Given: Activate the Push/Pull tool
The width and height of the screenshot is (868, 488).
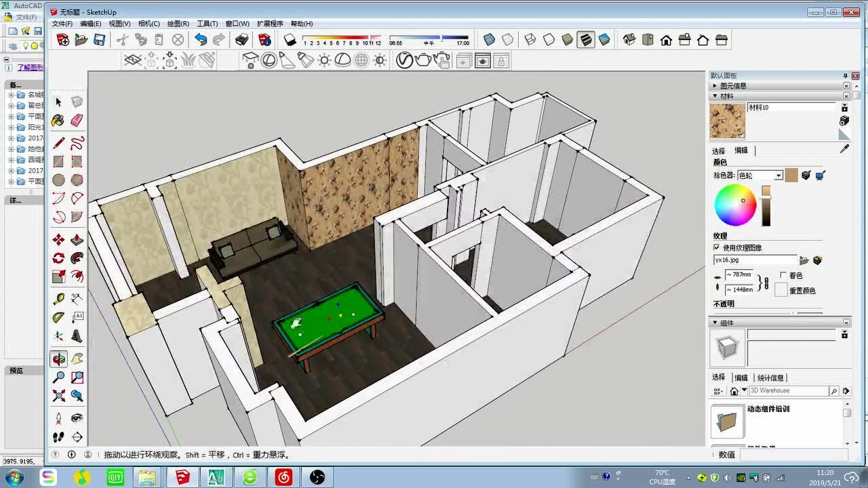Looking at the screenshot, I should coord(77,239).
